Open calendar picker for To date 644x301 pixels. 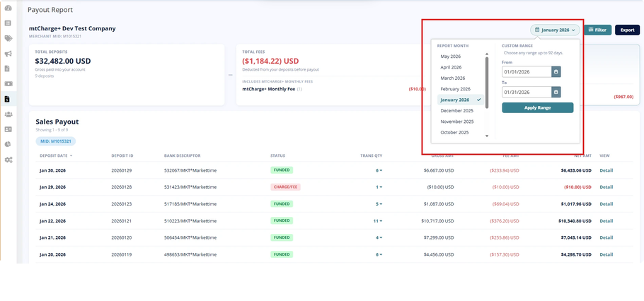point(556,93)
